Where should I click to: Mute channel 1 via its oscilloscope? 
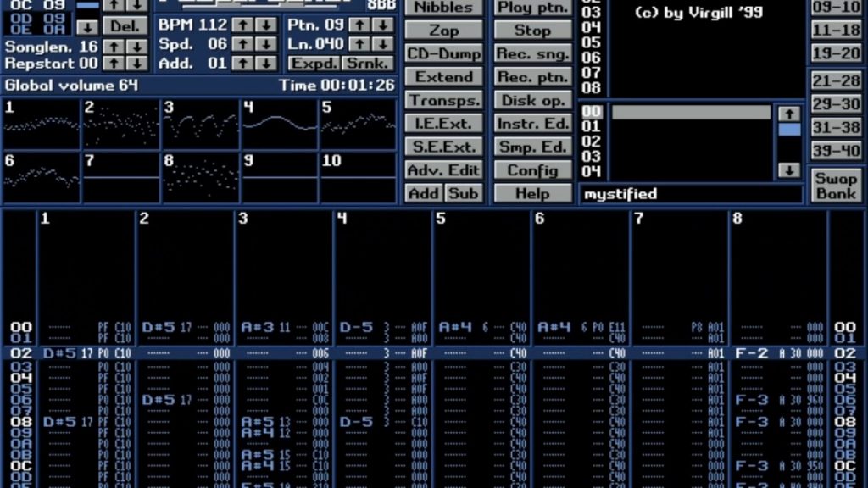42,125
